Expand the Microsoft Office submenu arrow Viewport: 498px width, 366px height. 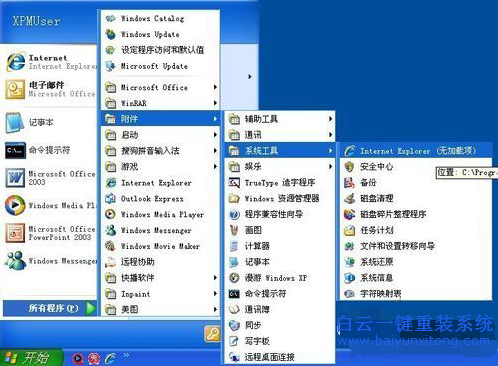point(215,87)
